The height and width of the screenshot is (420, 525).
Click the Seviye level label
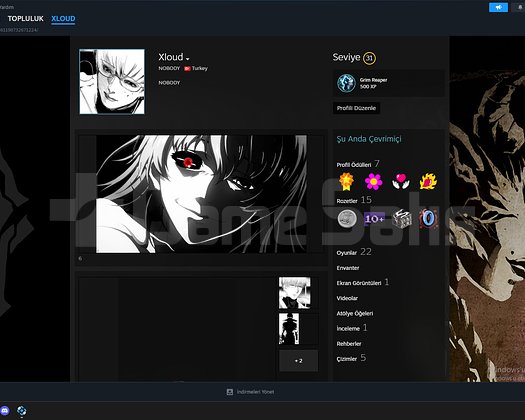346,57
